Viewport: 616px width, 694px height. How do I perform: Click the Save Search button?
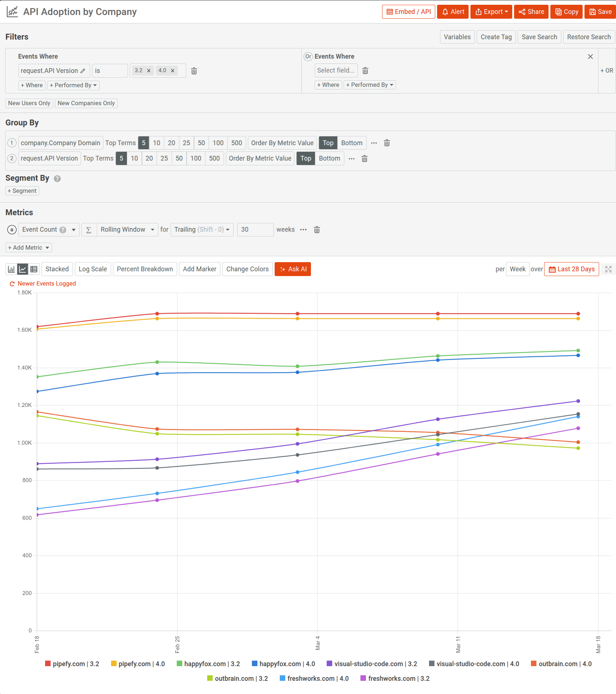[539, 37]
